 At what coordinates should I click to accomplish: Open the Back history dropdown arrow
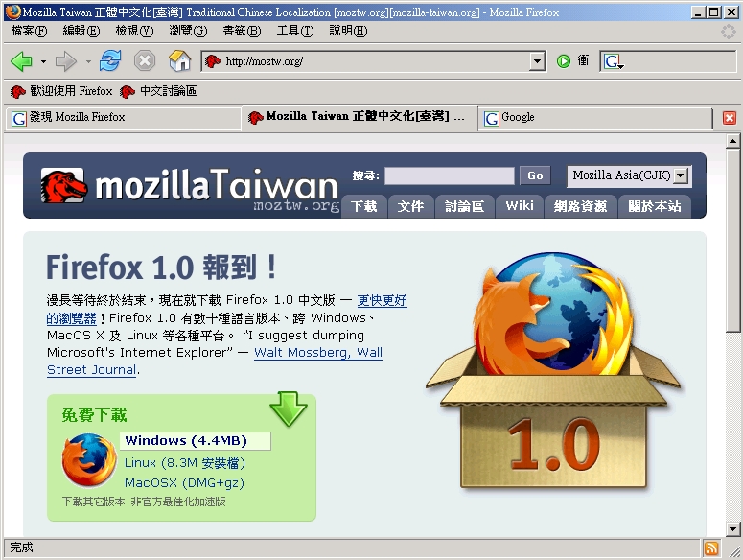tap(43, 61)
